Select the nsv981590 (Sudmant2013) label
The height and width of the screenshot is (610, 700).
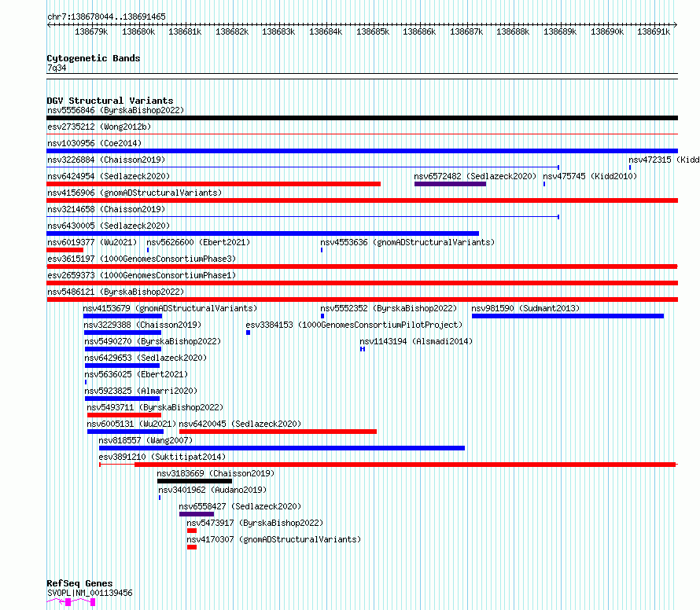[x=525, y=308]
